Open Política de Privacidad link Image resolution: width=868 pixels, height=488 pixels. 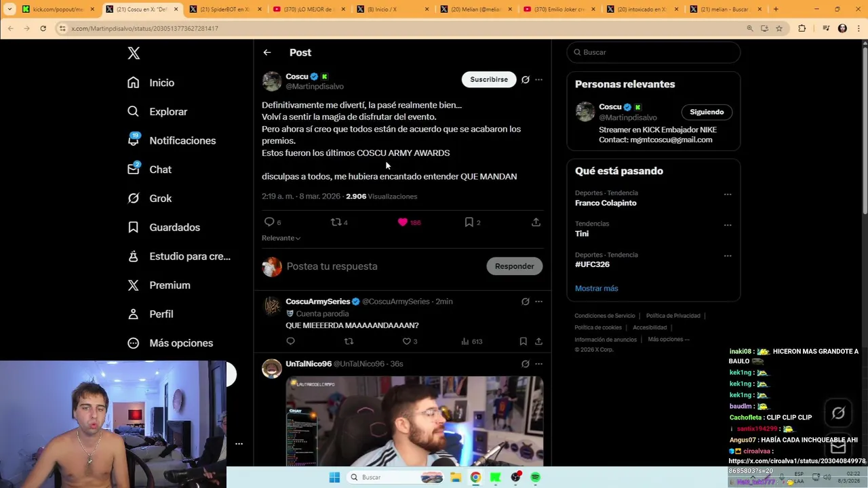[x=673, y=316]
